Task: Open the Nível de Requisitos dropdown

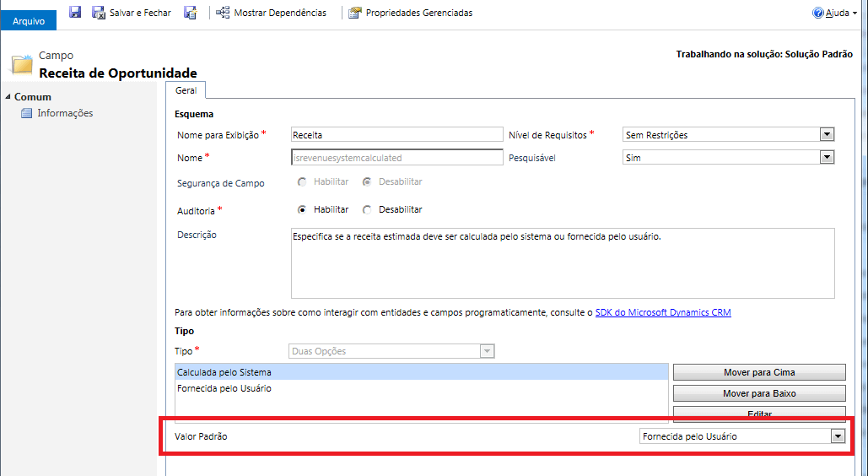Action: pyautogui.click(x=827, y=134)
